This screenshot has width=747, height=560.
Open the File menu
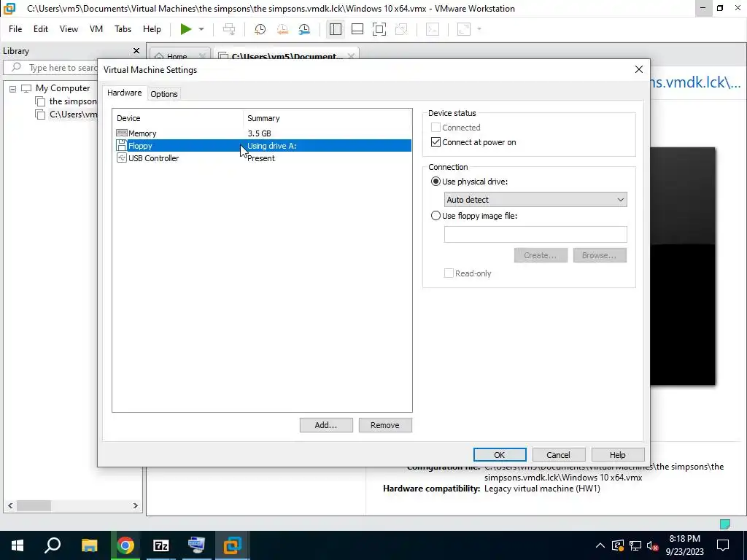coord(15,29)
